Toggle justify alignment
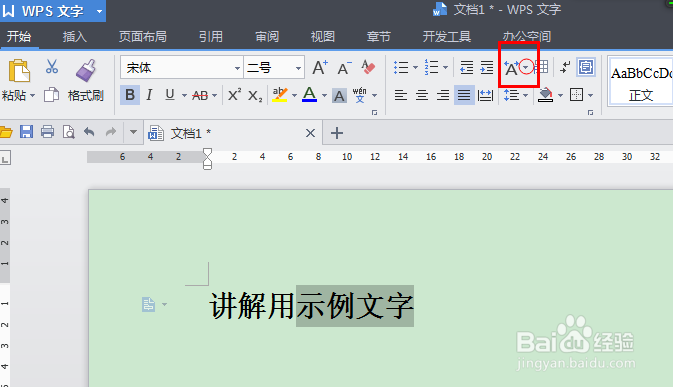Screen dimensions: 673x387 tap(464, 95)
